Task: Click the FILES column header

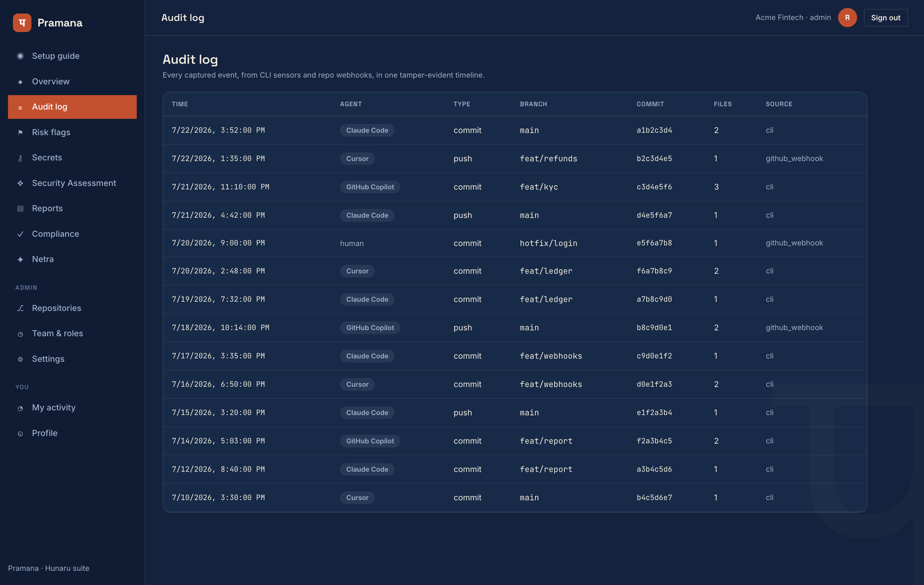Action: [x=723, y=104]
